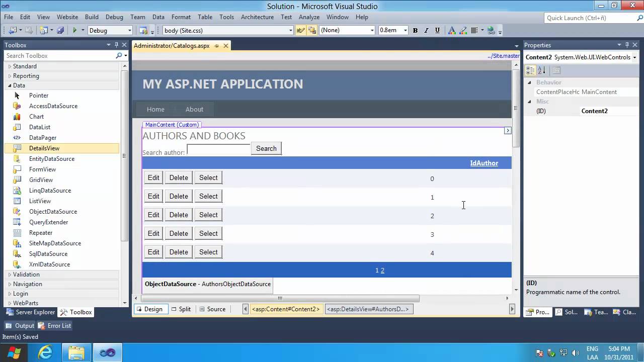Expand the Validation toolbox group
The image size is (644, 362).
10,275
